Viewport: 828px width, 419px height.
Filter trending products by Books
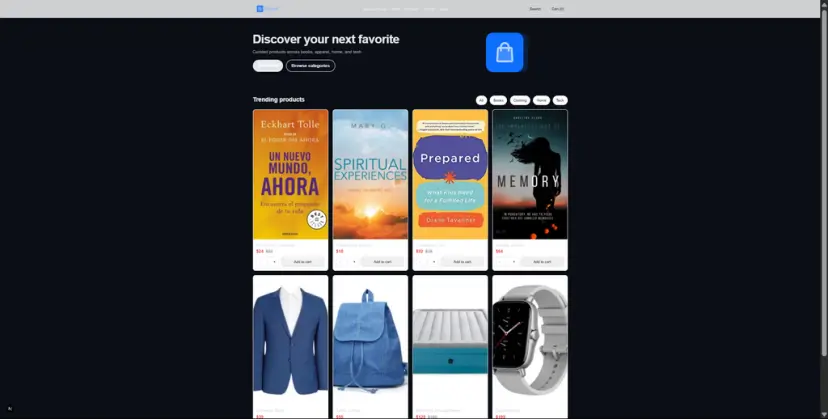coord(498,100)
